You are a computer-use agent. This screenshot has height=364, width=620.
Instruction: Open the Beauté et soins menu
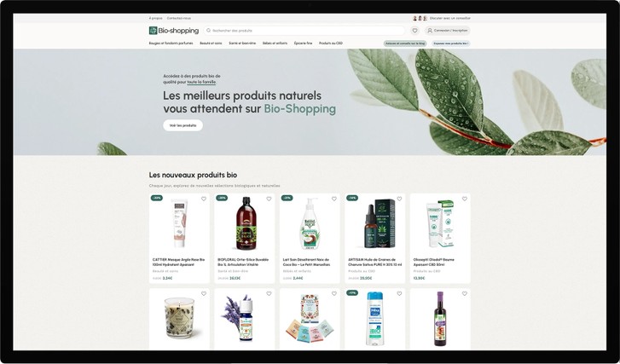pos(211,43)
